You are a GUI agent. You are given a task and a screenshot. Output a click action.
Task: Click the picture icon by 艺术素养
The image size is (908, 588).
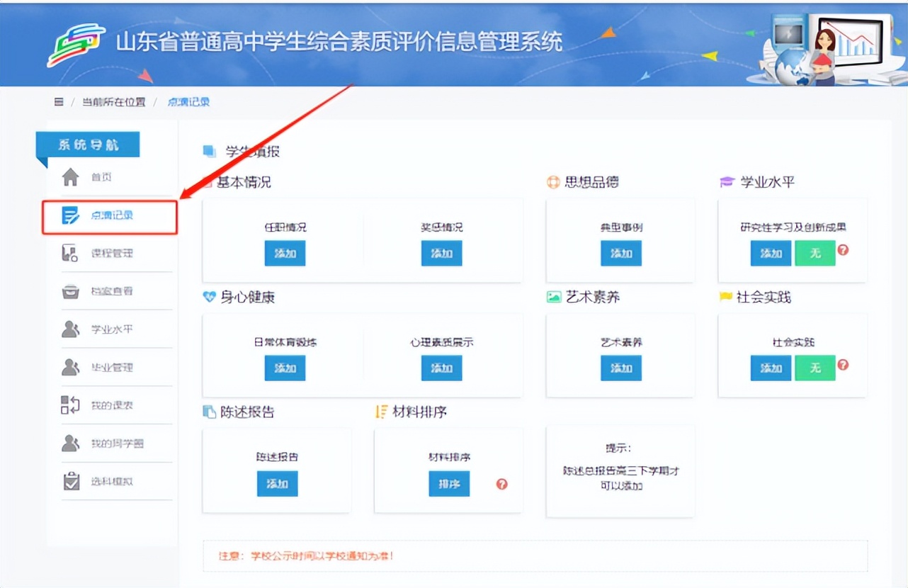click(x=554, y=298)
